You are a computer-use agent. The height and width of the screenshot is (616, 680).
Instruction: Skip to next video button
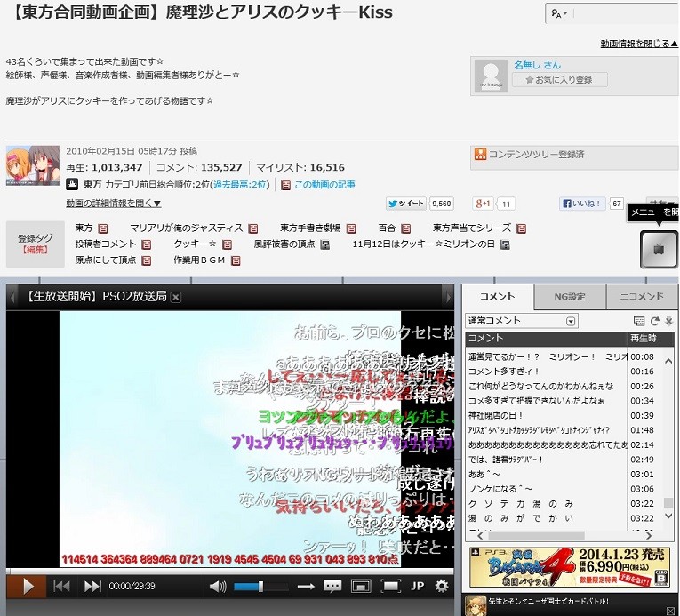click(x=92, y=587)
